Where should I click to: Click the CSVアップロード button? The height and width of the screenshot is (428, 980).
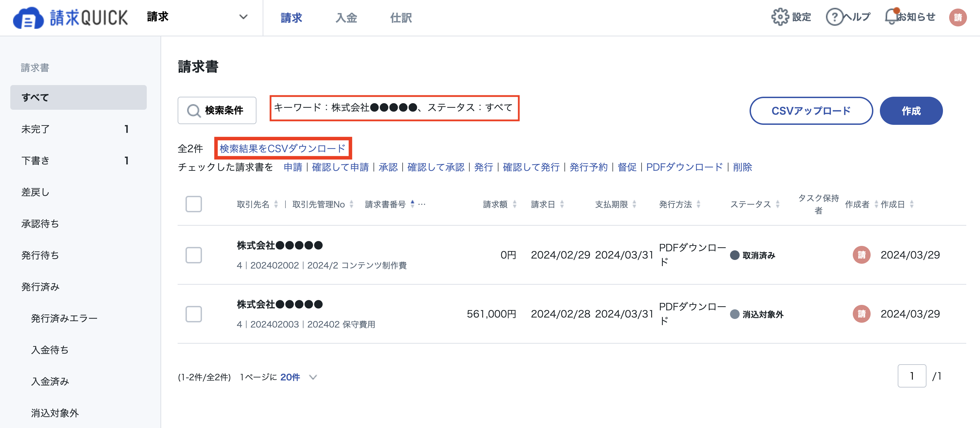[811, 111]
